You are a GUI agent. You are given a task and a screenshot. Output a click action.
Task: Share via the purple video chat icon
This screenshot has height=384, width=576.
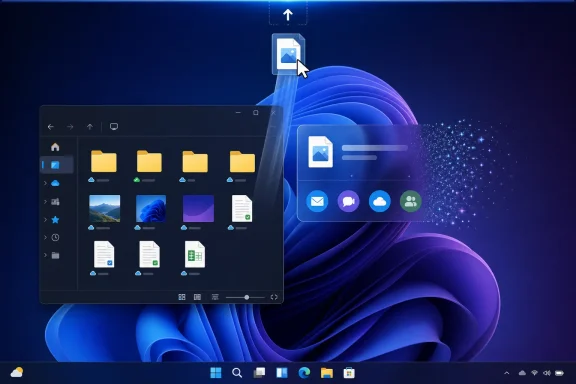pyautogui.click(x=348, y=201)
